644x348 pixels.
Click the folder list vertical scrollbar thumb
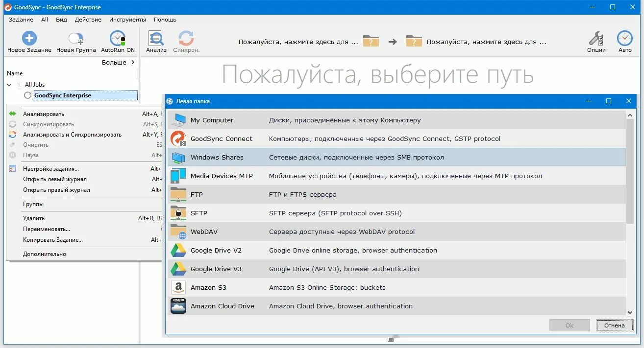click(x=629, y=170)
